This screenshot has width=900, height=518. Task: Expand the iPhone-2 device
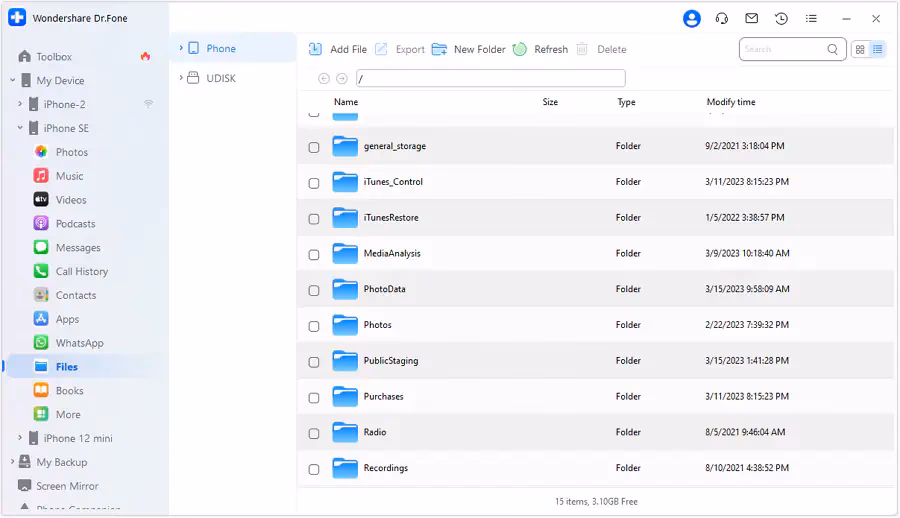click(20, 104)
